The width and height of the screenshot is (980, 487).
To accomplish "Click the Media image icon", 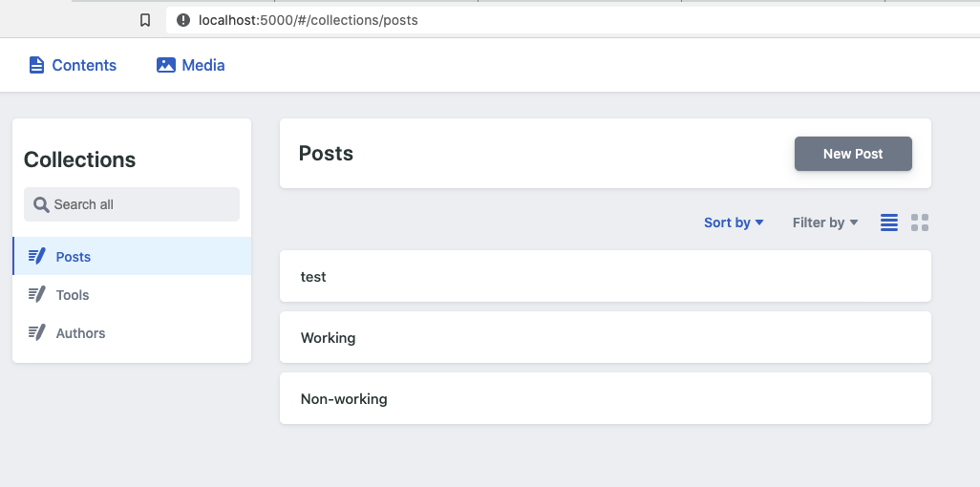I will click(165, 65).
